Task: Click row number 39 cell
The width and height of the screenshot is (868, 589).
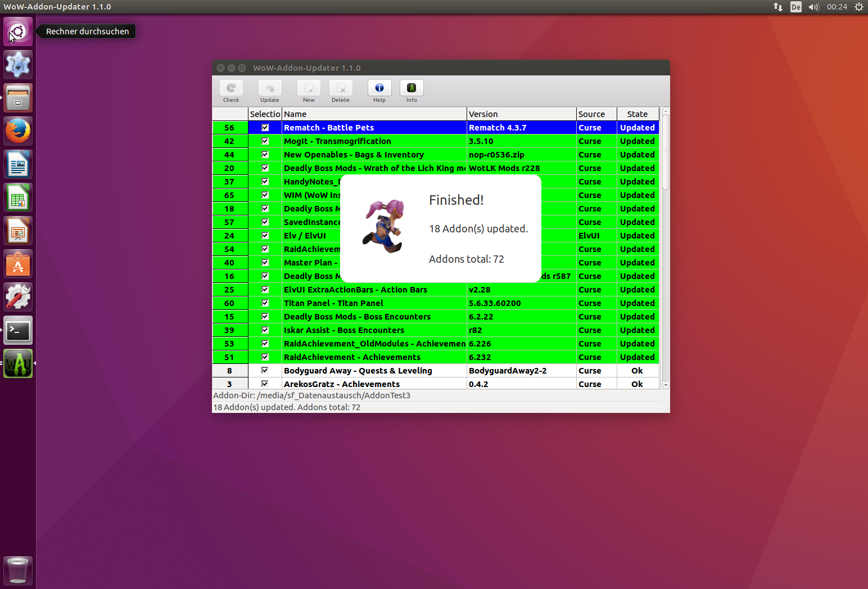Action: 230,330
